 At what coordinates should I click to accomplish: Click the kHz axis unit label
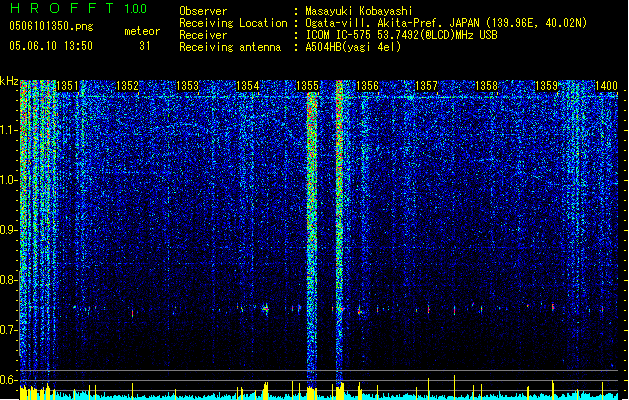pos(9,81)
